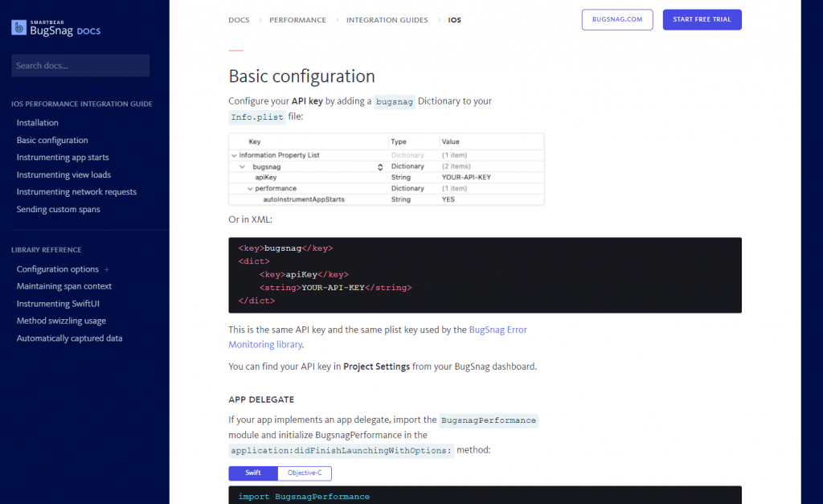This screenshot has width=823, height=504.
Task: Switch to the Objective-C code tab
Action: (x=305, y=473)
